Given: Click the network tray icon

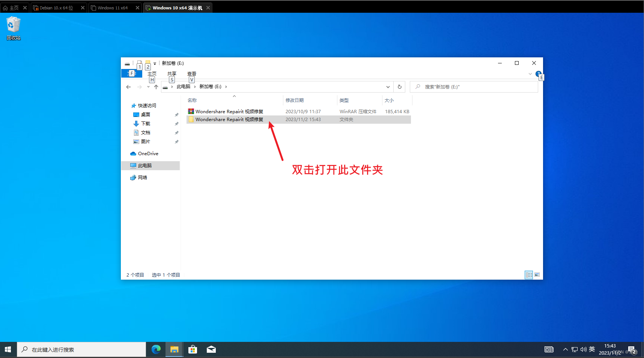Looking at the screenshot, I should pyautogui.click(x=575, y=349).
